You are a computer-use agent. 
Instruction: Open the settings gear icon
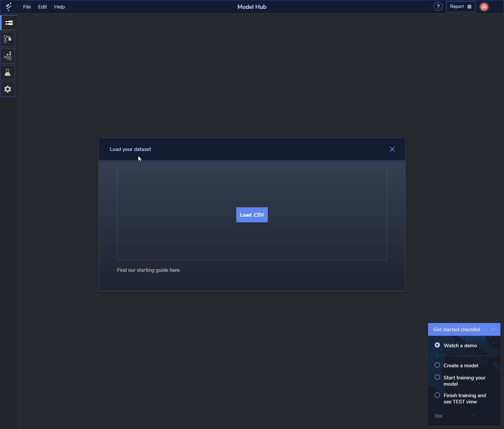click(x=8, y=89)
